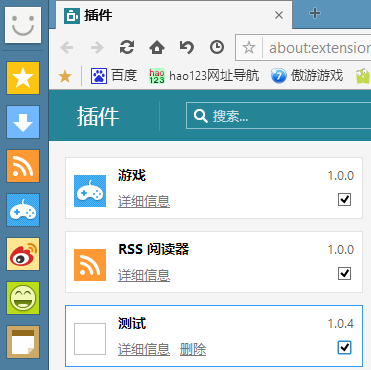Open 详细信息 for 测试 plugin
Screen dimensions: 371x370
pos(144,349)
